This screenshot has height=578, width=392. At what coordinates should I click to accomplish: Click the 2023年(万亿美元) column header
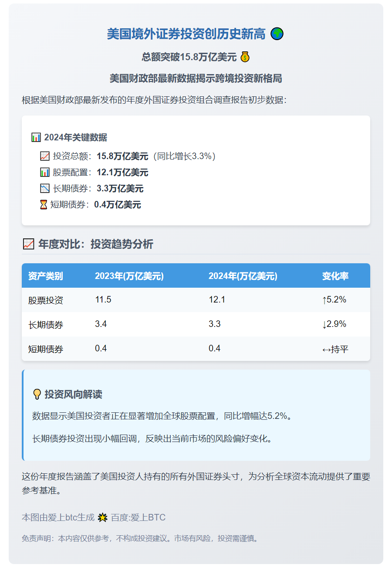click(129, 276)
